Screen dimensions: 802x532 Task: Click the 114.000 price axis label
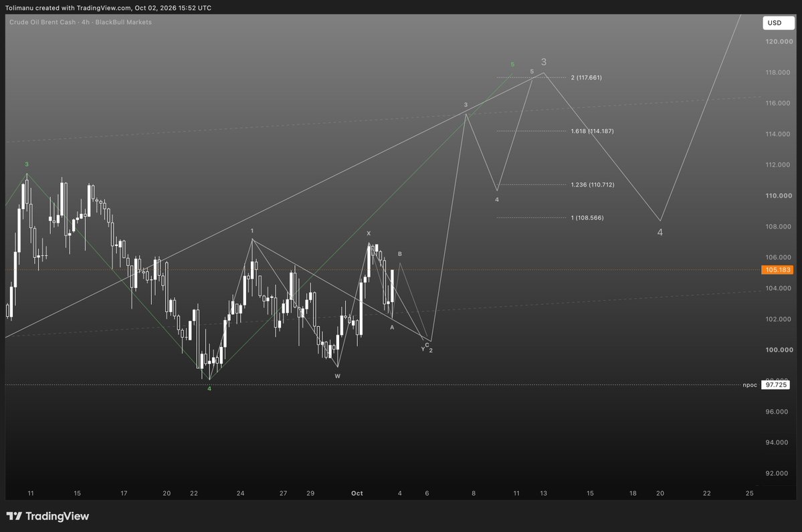coord(778,134)
